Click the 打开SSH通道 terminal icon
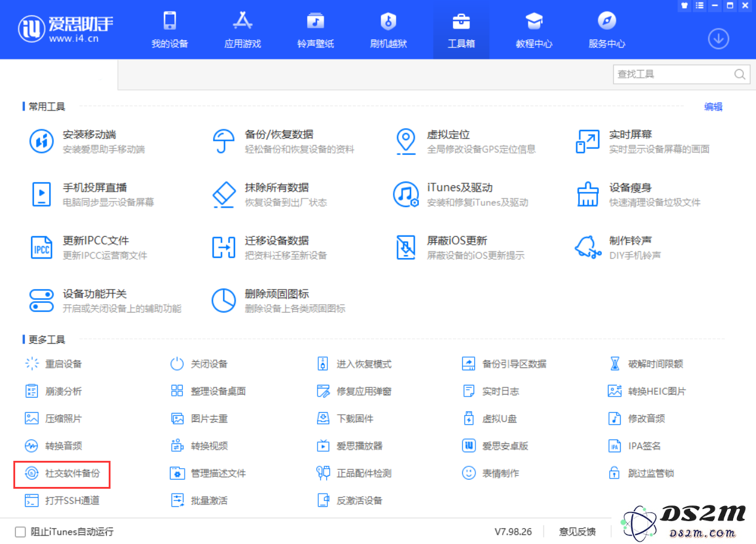 pos(32,500)
